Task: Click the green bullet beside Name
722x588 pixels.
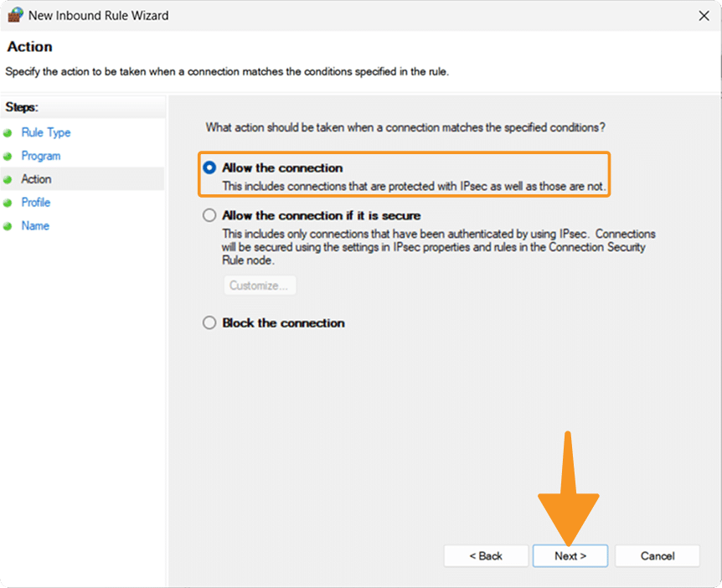Action: (8, 226)
